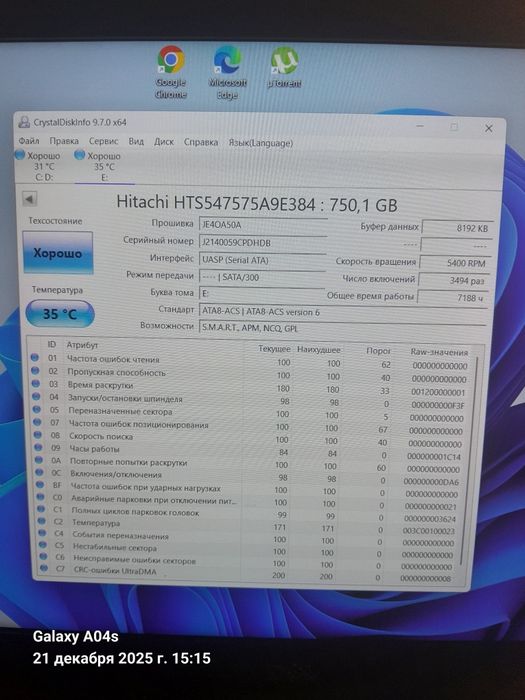The width and height of the screenshot is (525, 700).
Task: Click the Атрибут column header
Action: point(82,345)
